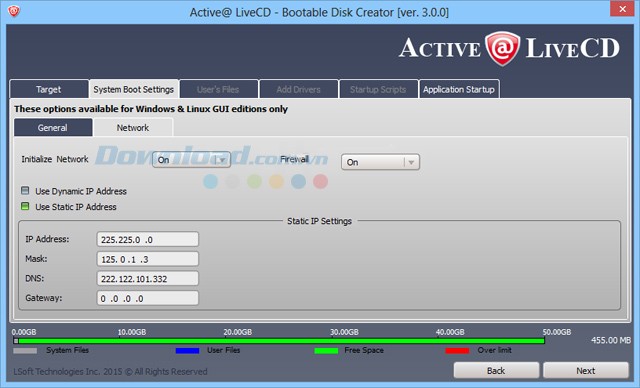The height and width of the screenshot is (388, 640).
Task: Click the Over limit legend label
Action: tap(494, 350)
